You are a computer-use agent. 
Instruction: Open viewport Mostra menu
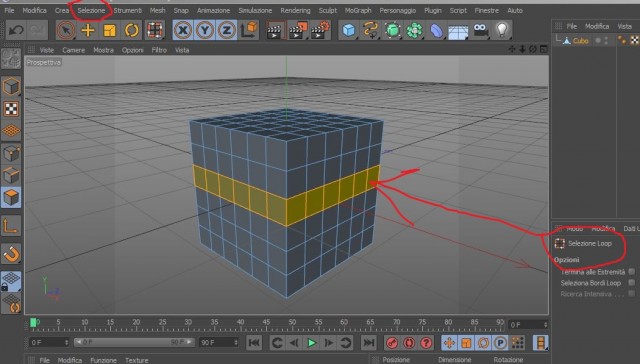pyautogui.click(x=103, y=50)
